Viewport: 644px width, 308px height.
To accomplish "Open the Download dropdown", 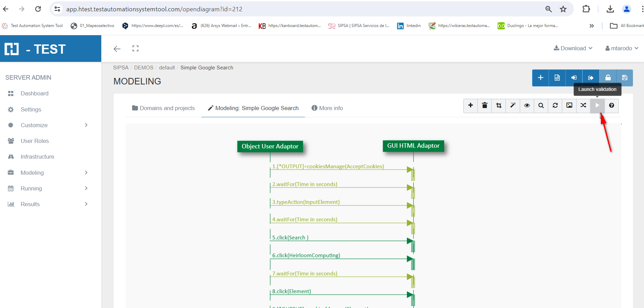I will click(573, 49).
